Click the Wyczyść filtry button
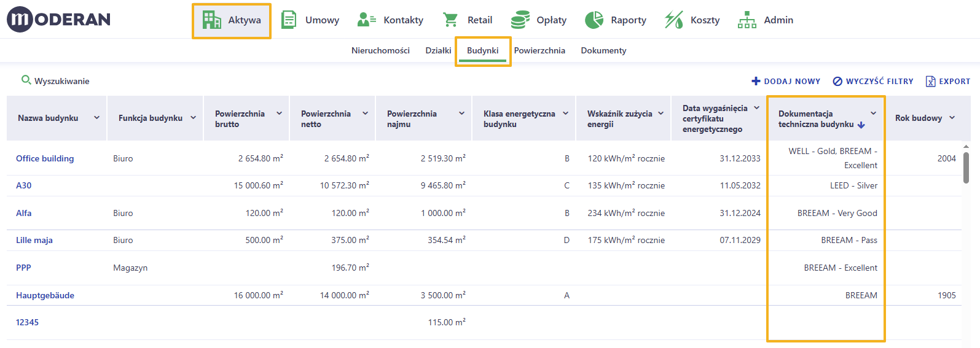This screenshot has width=980, height=348. (873, 81)
